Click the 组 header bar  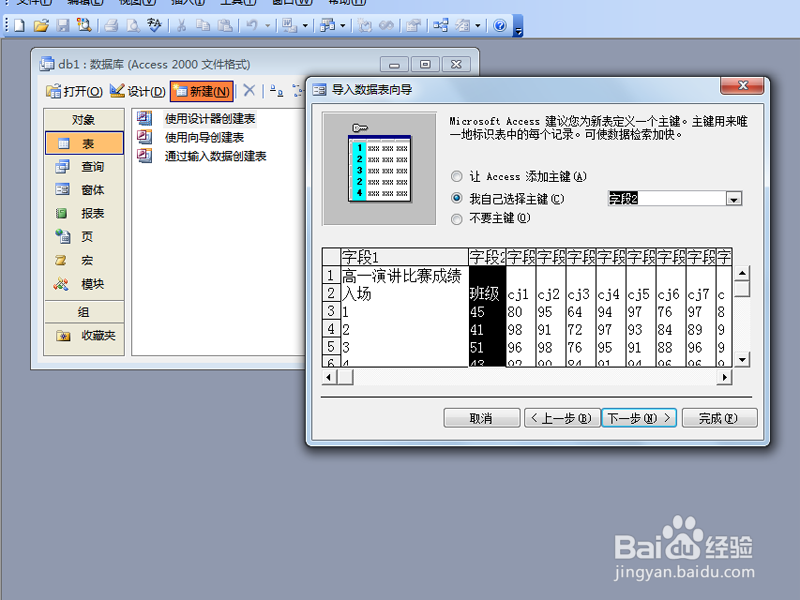click(x=84, y=312)
